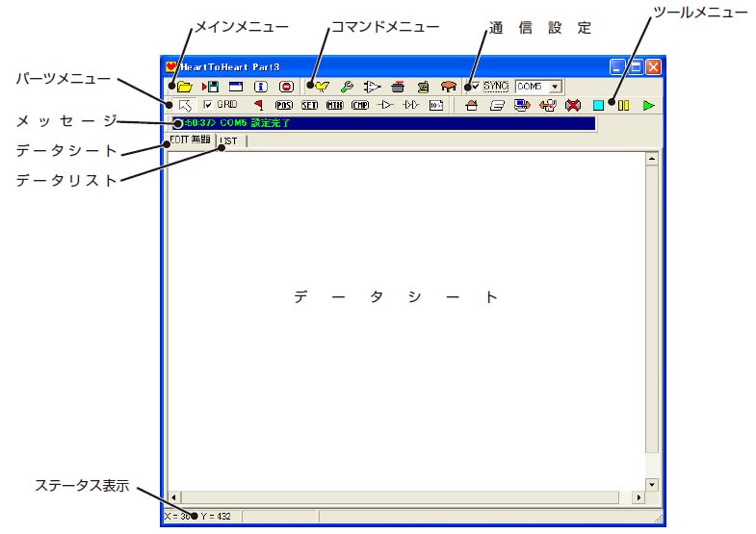756x534 pixels.
Task: Click the open folder icon
Action: click(x=185, y=87)
